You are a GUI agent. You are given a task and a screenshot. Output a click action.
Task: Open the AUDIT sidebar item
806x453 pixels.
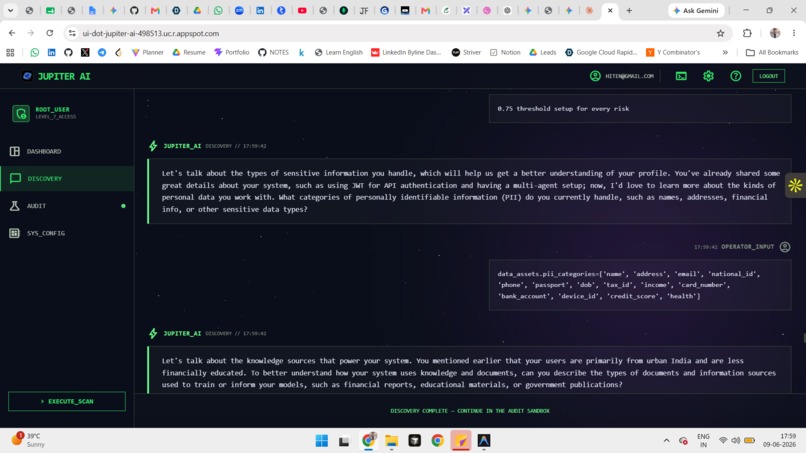67,206
